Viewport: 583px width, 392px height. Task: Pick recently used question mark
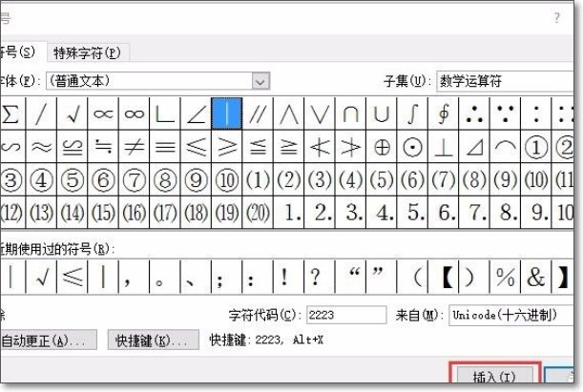click(320, 277)
